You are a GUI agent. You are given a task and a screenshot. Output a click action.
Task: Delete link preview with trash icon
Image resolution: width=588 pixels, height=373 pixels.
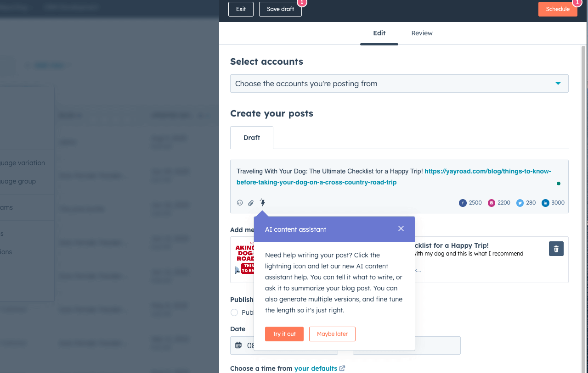(556, 249)
